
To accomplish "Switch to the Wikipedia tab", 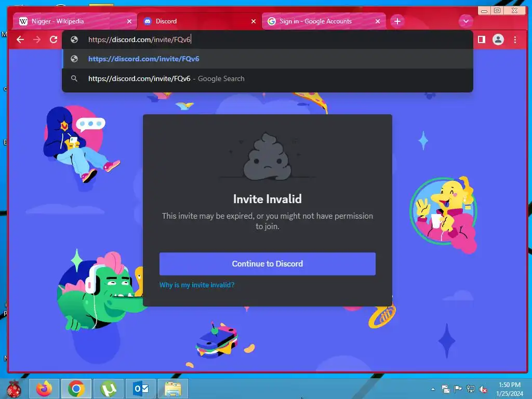I will pos(75,21).
